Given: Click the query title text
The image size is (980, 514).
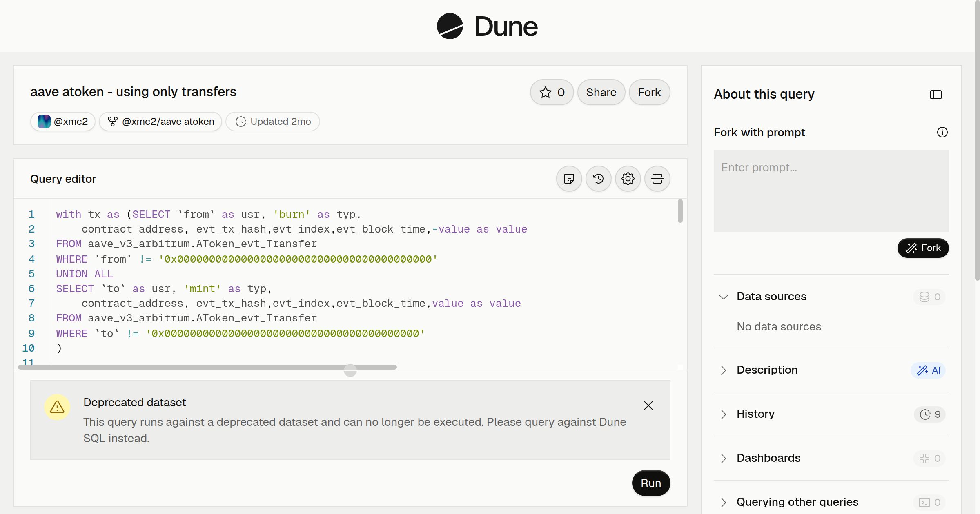Looking at the screenshot, I should pos(133,92).
